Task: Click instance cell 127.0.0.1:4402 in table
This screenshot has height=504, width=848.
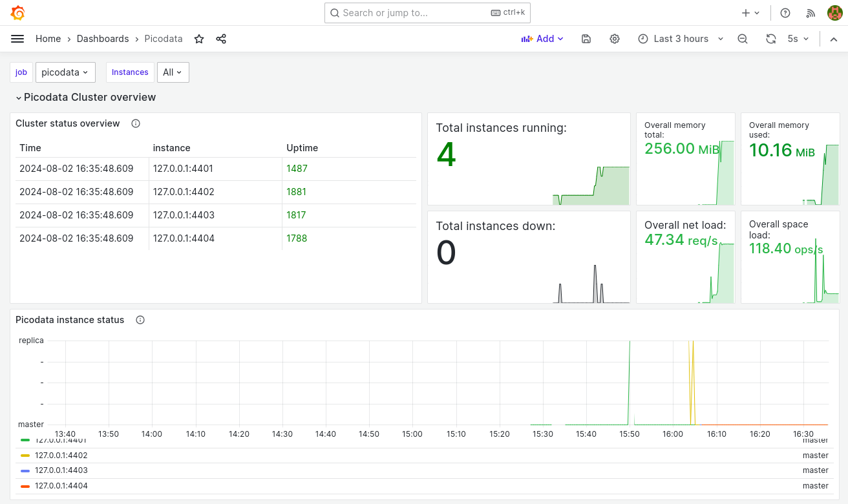Action: (184, 192)
